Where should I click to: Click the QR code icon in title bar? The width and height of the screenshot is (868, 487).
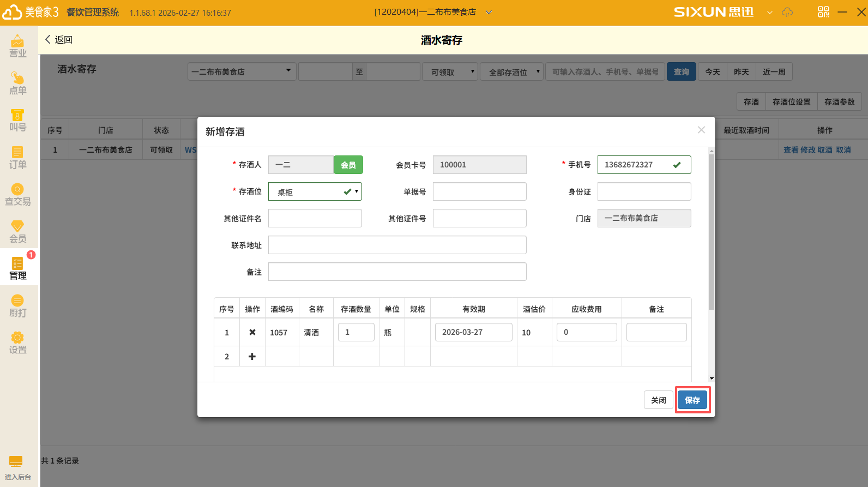823,12
